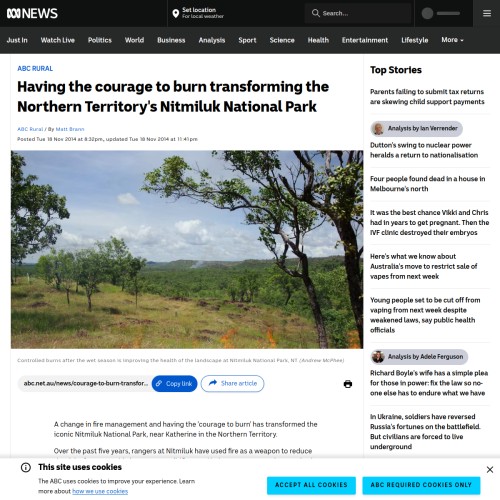Close the cookie banner

point(490,470)
